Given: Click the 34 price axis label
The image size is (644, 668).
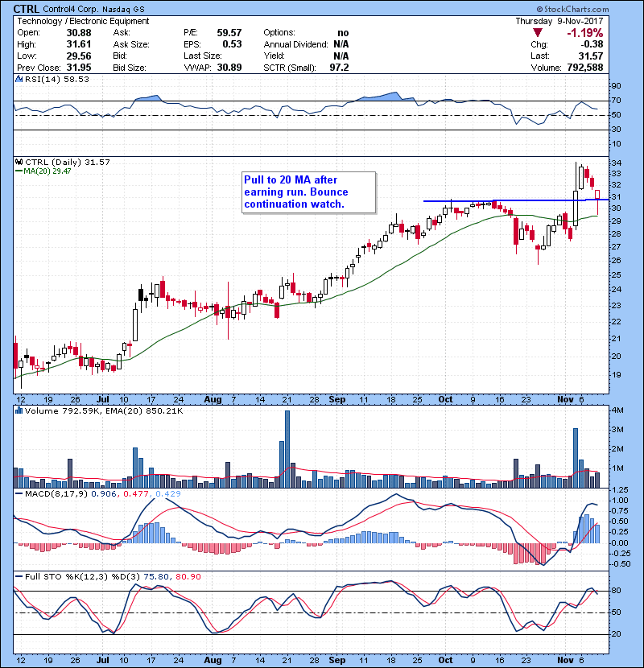Looking at the screenshot, I should [x=617, y=163].
